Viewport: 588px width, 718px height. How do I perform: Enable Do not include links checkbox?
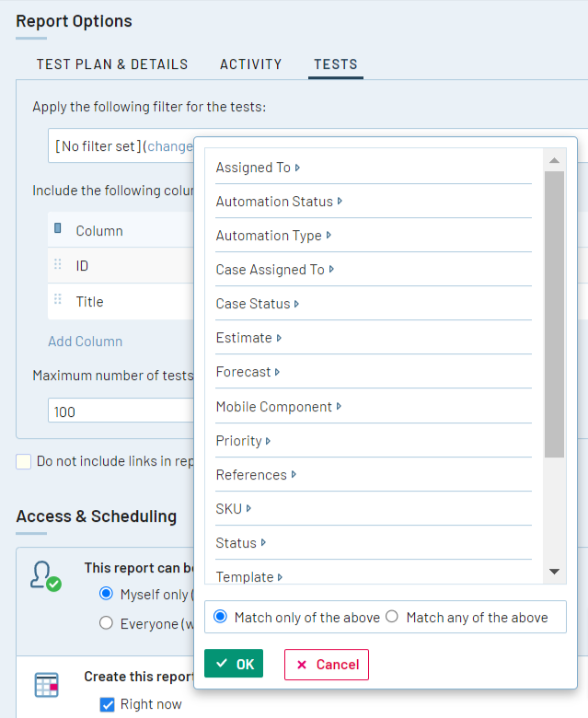[x=24, y=461]
